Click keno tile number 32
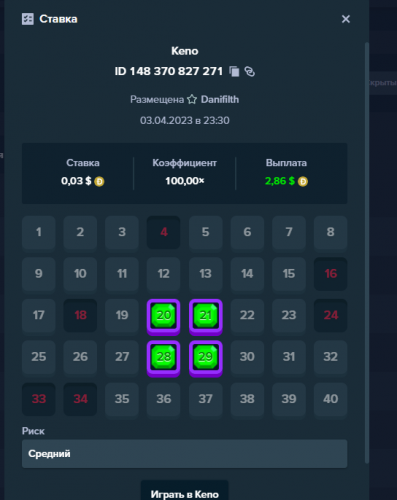 [331, 357]
